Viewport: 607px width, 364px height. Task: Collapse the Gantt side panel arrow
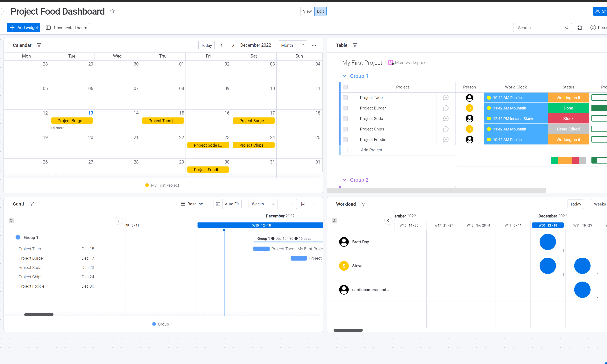[118, 220]
